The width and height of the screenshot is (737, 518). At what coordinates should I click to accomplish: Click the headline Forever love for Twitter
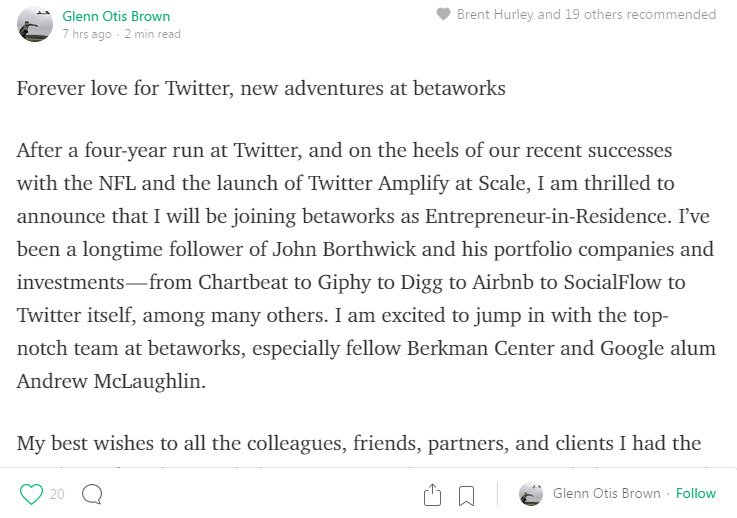(x=261, y=88)
